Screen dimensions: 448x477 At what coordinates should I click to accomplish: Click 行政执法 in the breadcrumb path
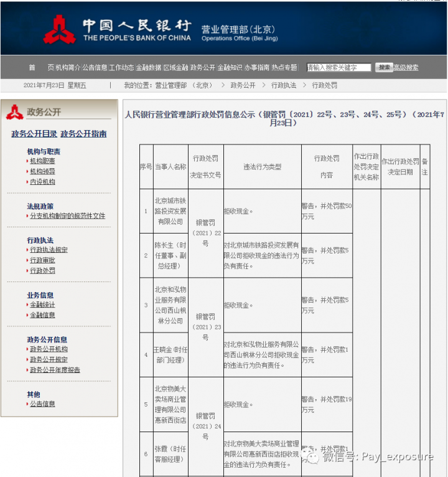click(284, 85)
